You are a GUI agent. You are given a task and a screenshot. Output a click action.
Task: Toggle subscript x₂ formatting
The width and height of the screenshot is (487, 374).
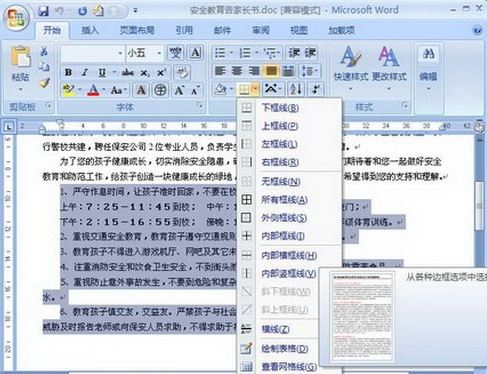144,72
